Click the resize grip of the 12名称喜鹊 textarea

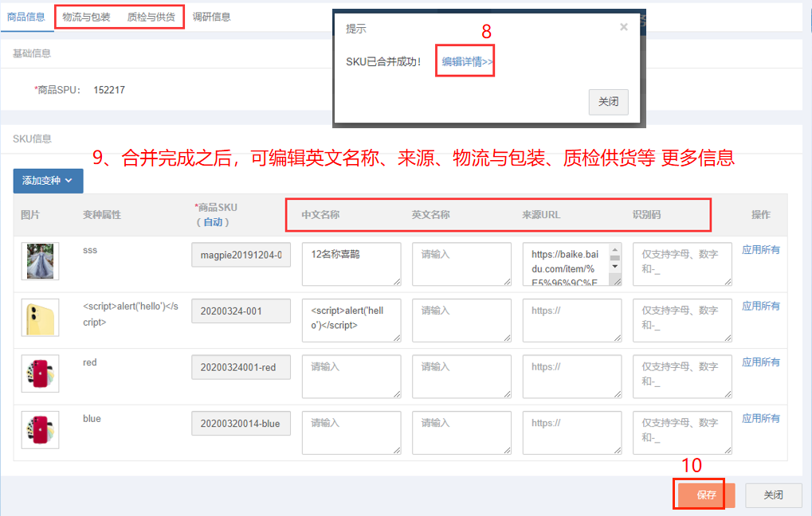[x=397, y=282]
